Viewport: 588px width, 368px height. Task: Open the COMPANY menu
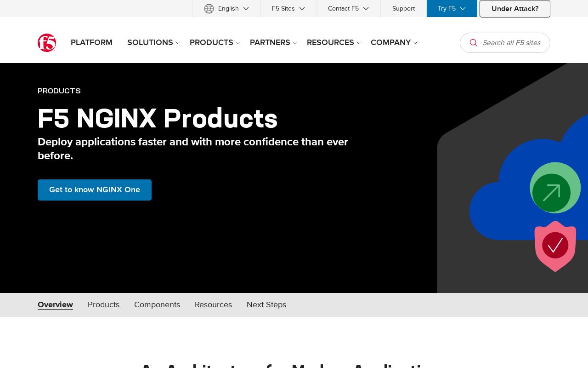pos(390,42)
